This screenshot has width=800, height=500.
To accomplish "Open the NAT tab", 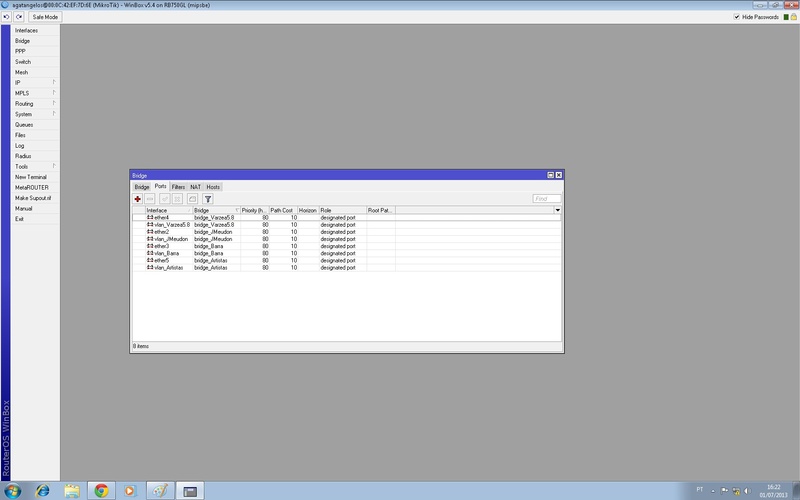I will (x=195, y=187).
